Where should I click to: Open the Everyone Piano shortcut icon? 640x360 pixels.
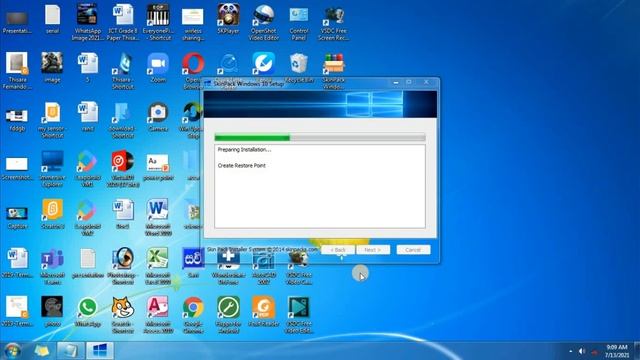pos(158,22)
